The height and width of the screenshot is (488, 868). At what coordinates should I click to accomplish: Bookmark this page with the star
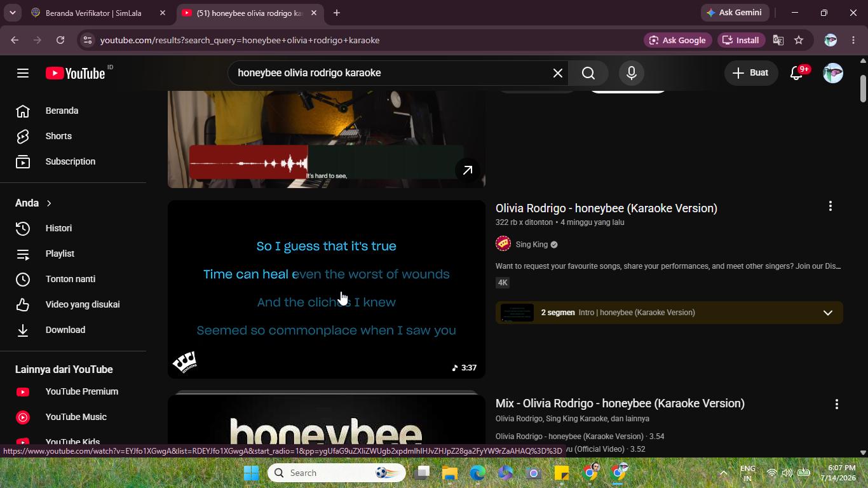pos(799,40)
